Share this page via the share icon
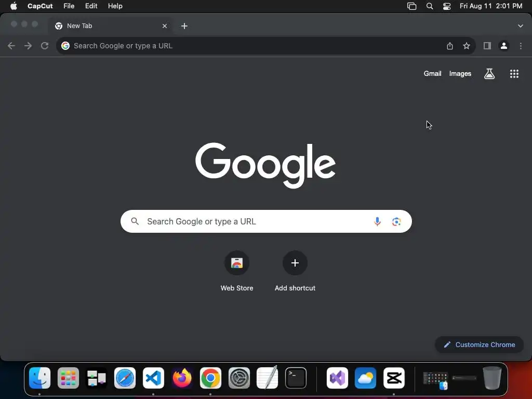Viewport: 532px width, 399px height. pyautogui.click(x=450, y=46)
